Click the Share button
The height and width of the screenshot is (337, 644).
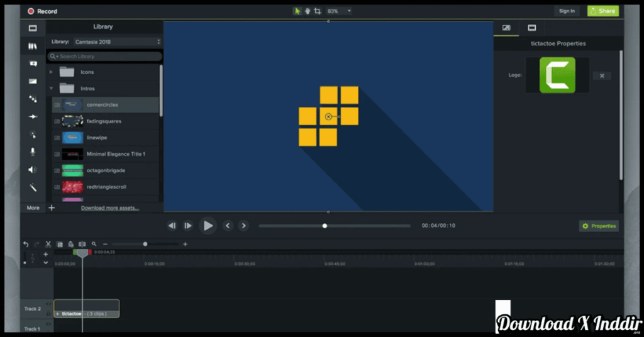[603, 11]
